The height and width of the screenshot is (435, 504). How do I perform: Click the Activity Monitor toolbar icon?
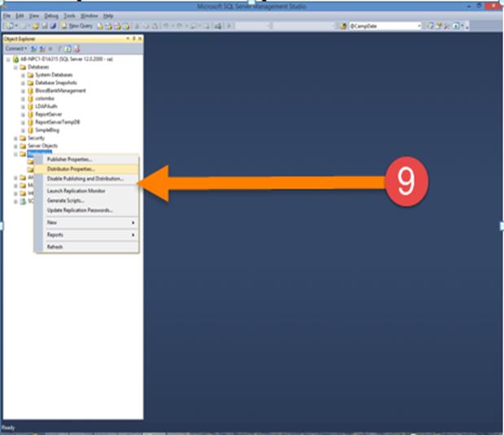click(218, 26)
